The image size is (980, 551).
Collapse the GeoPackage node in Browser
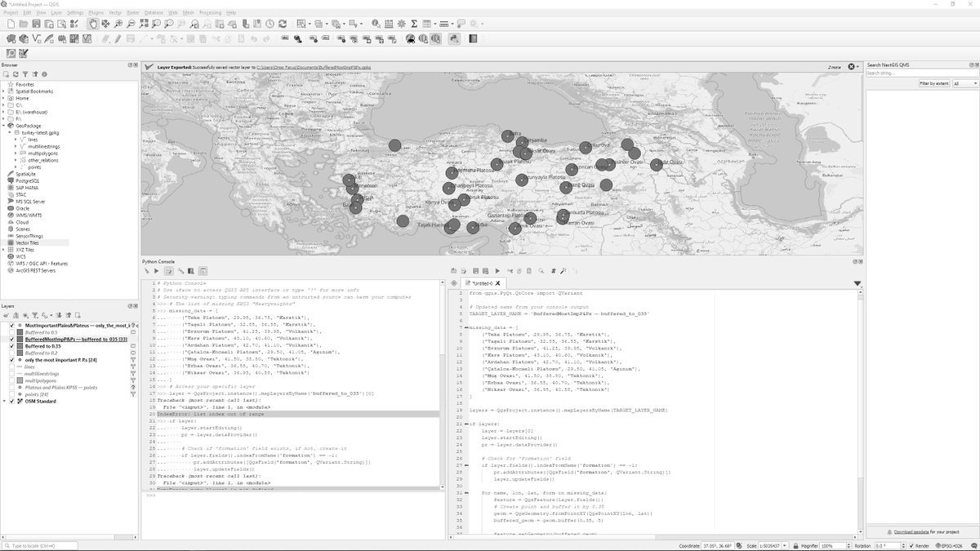pos(3,126)
